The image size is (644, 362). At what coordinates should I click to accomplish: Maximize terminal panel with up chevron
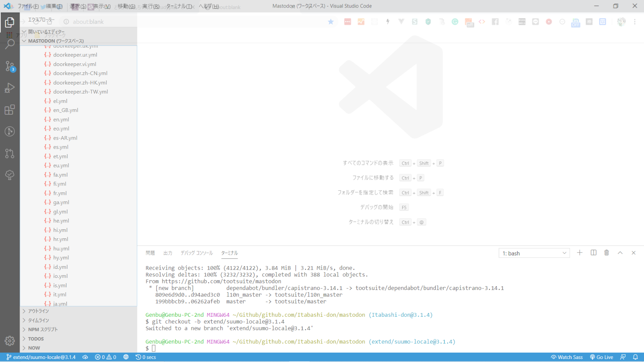coord(620,253)
